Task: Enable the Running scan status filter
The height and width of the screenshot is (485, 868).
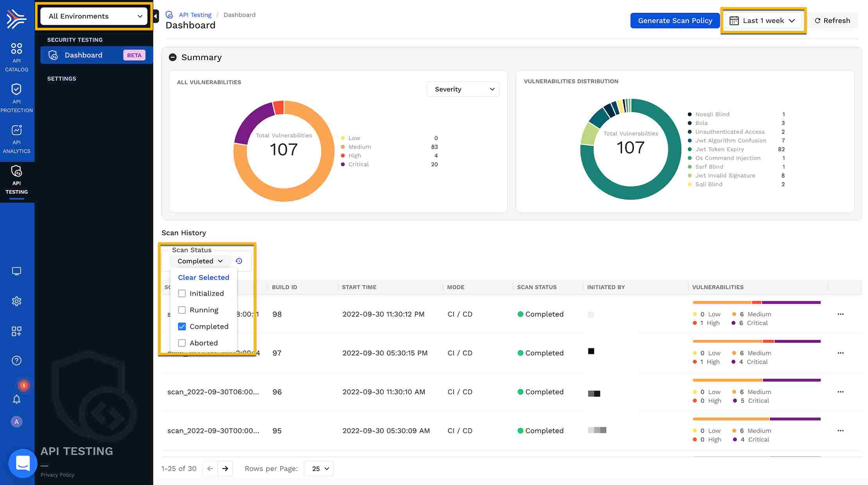Action: pyautogui.click(x=182, y=310)
